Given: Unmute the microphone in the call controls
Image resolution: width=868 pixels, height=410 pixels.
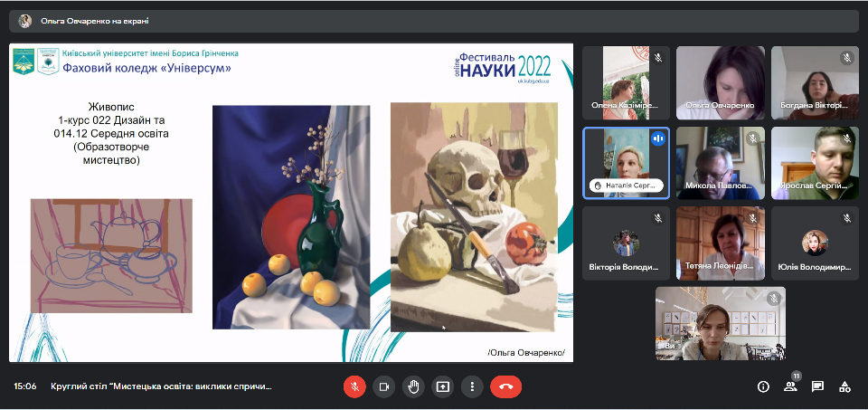Looking at the screenshot, I should pos(354,386).
